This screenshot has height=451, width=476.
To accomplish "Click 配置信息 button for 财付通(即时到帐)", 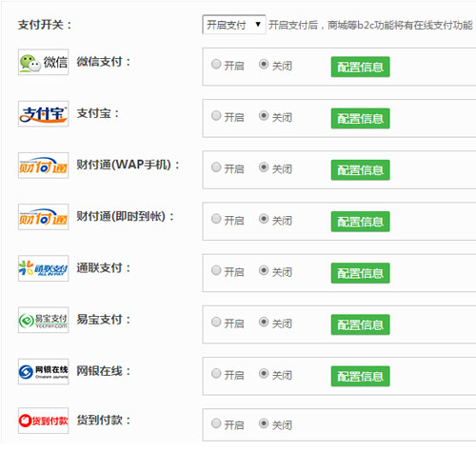I will pyautogui.click(x=360, y=222).
